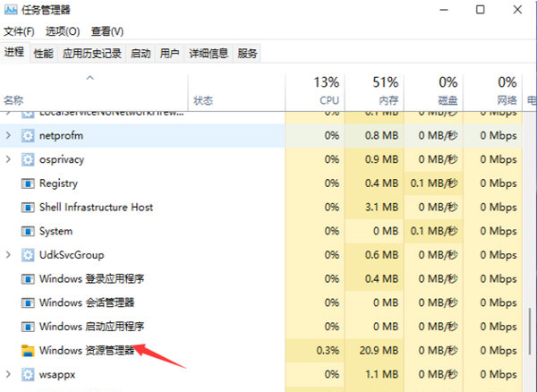Screen dimensions: 537x392
Task: Select the Shell Infrastructure Host name
Action: tap(97, 207)
